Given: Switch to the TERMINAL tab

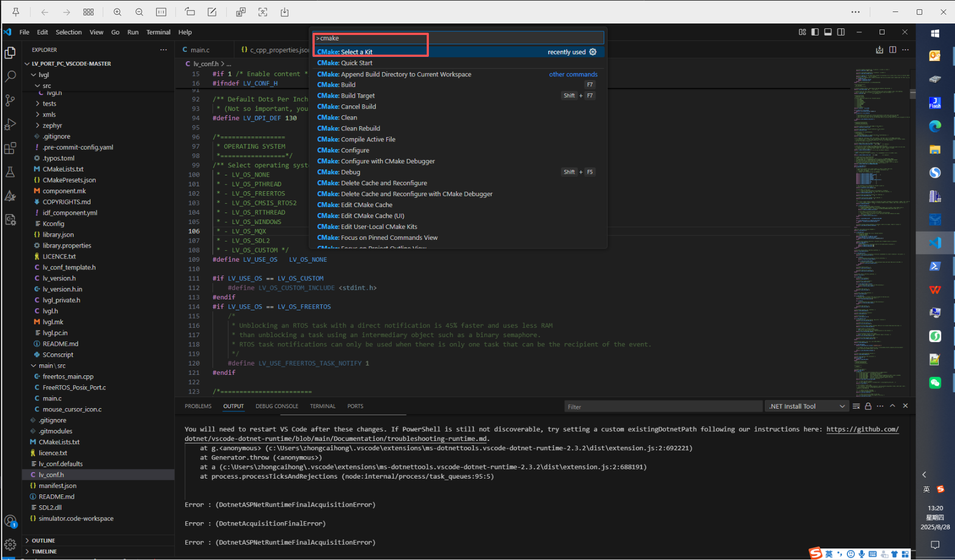Looking at the screenshot, I should 322,406.
